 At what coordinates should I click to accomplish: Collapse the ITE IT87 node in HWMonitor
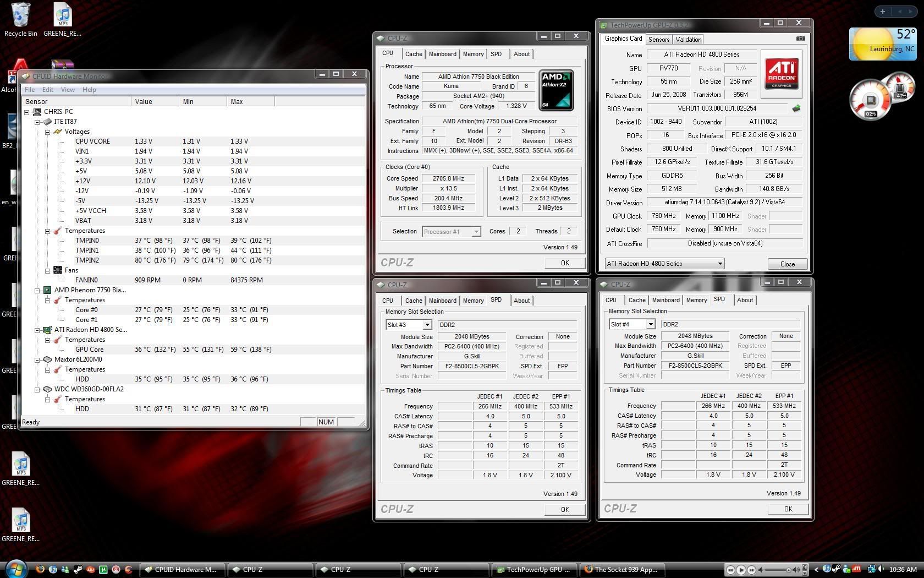pyautogui.click(x=37, y=122)
